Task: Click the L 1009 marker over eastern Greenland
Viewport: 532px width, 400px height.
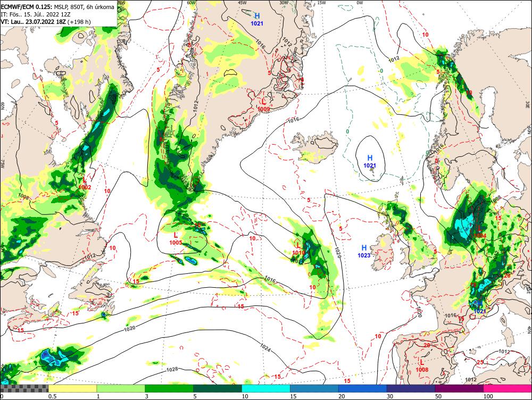Action: (x=264, y=105)
